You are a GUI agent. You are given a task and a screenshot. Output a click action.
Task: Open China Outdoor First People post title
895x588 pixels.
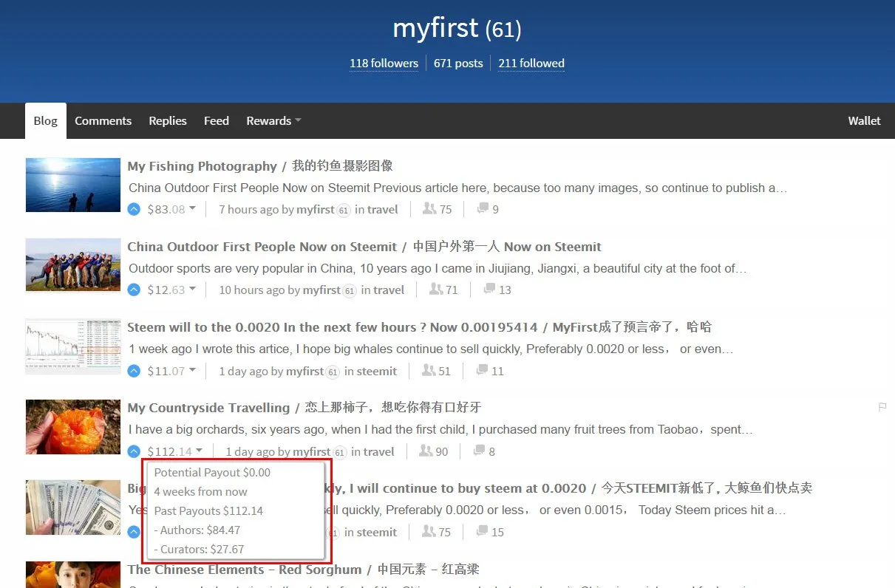tap(364, 247)
